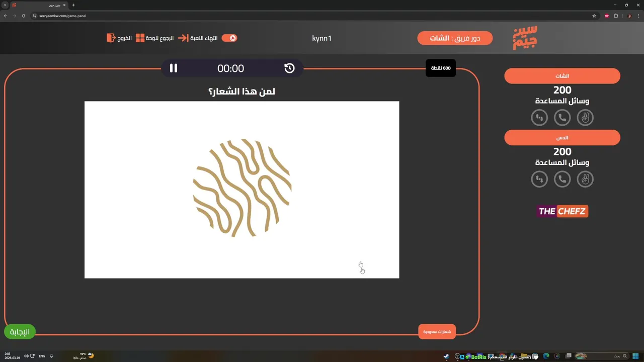Open a new Chrome tab
This screenshot has height=362, width=644.
click(x=73, y=5)
